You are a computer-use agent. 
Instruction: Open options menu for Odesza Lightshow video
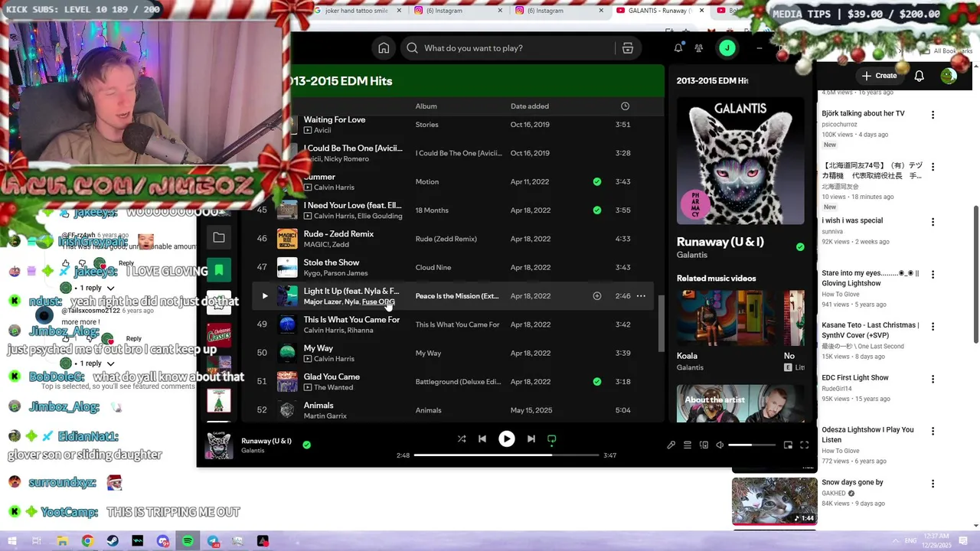(x=933, y=431)
